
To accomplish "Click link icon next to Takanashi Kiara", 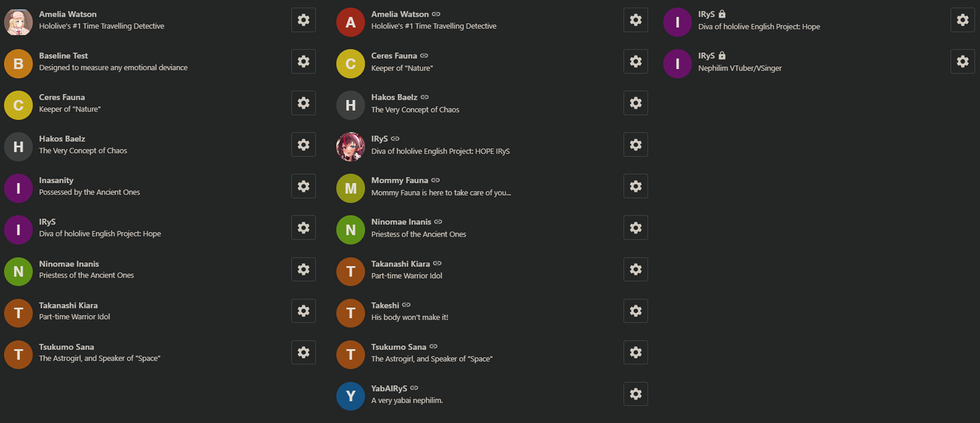I will [x=437, y=263].
